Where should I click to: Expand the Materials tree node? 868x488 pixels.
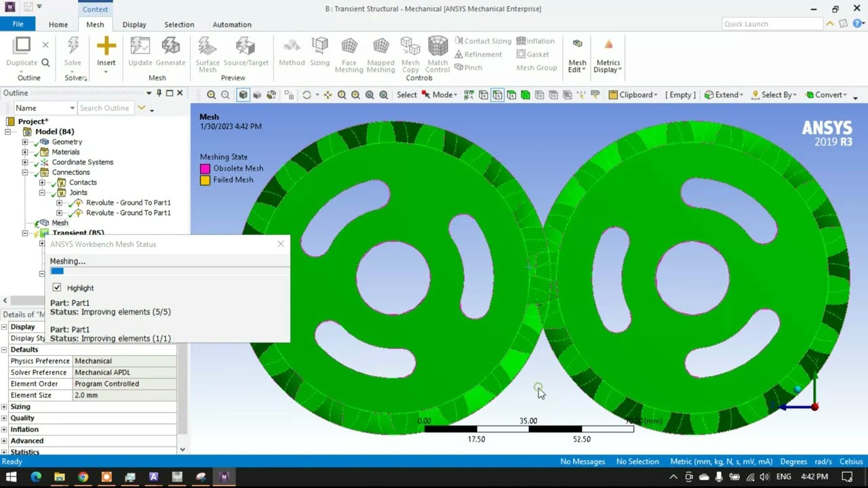[x=25, y=152]
